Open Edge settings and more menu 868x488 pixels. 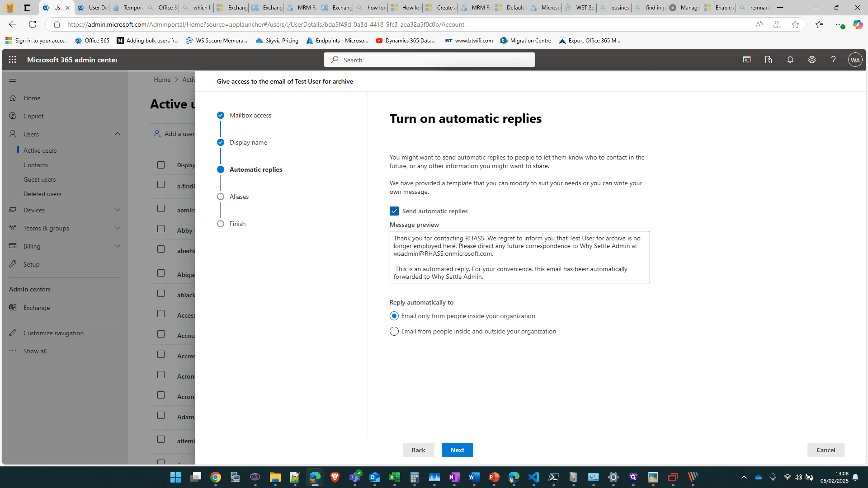click(x=839, y=24)
